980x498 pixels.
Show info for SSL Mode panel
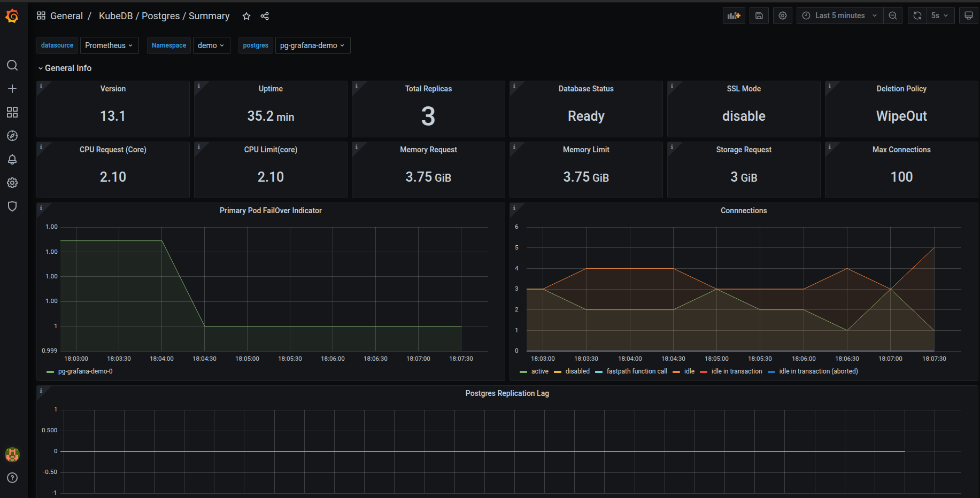pyautogui.click(x=672, y=86)
